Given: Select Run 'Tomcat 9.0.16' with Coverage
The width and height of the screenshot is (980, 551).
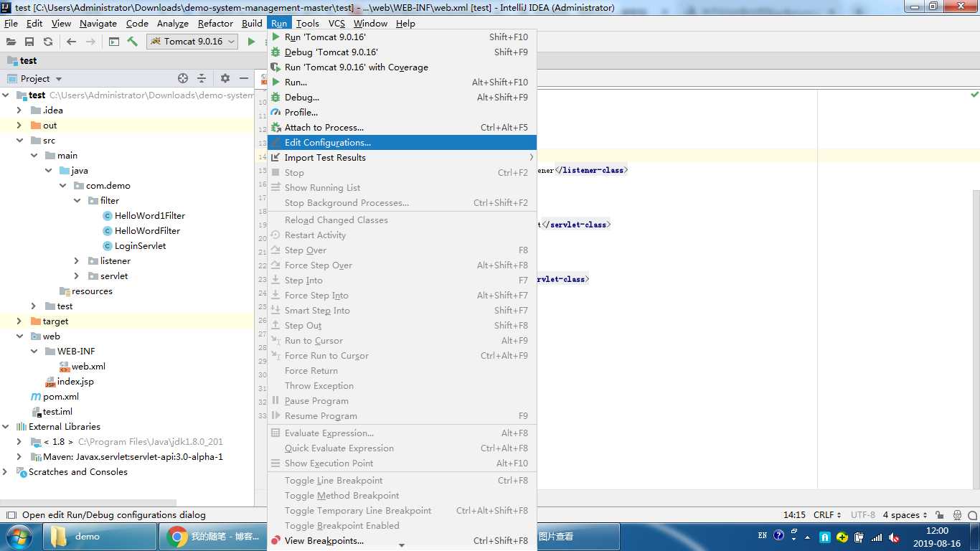Looking at the screenshot, I should (x=402, y=67).
